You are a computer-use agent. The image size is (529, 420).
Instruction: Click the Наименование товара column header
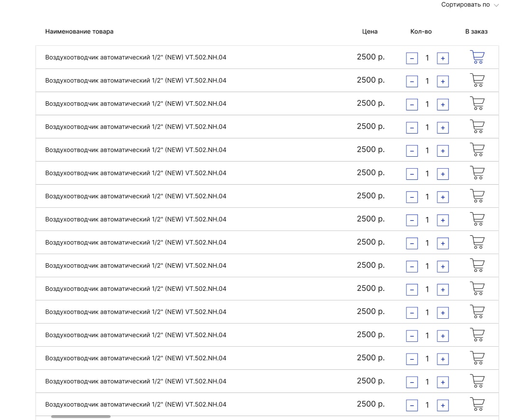(79, 31)
